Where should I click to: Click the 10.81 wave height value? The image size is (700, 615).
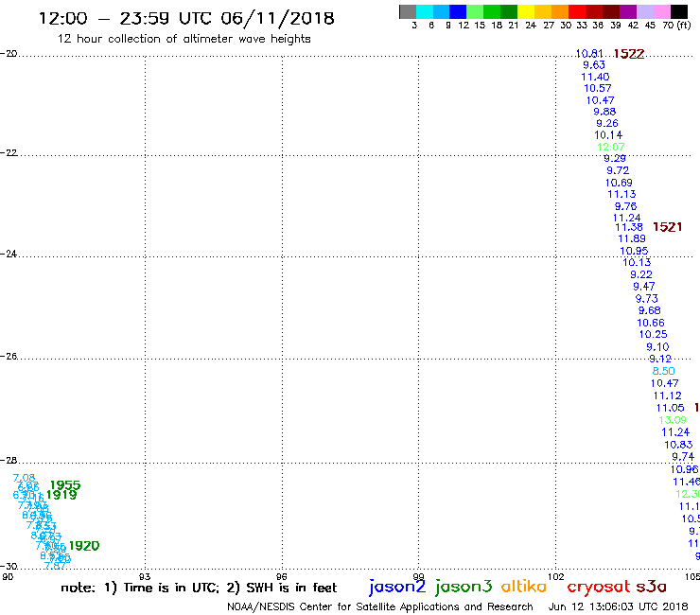pos(589,54)
